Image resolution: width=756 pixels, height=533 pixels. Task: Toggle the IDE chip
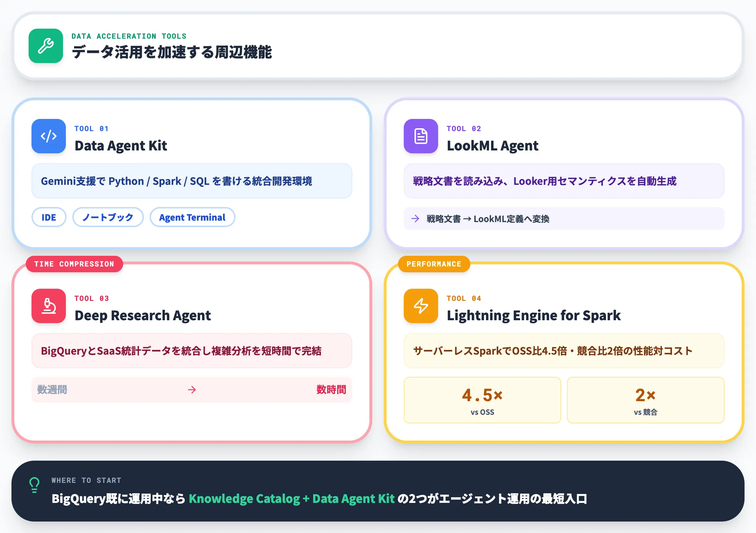49,217
